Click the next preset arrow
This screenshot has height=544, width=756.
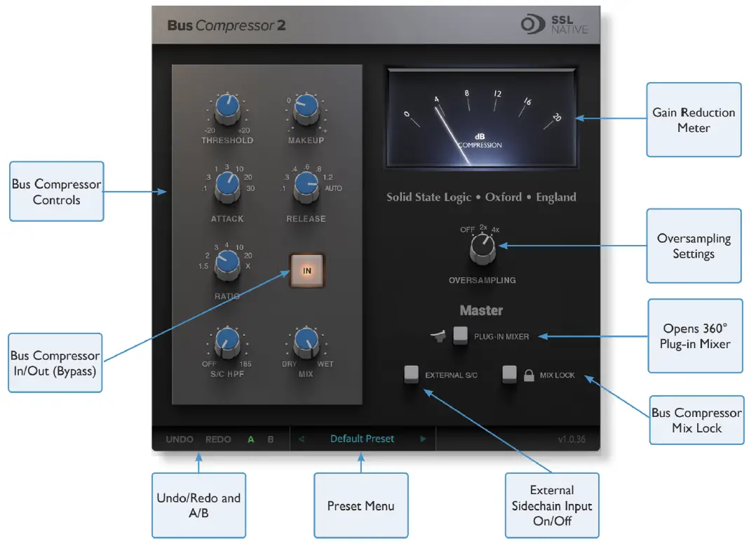422,439
